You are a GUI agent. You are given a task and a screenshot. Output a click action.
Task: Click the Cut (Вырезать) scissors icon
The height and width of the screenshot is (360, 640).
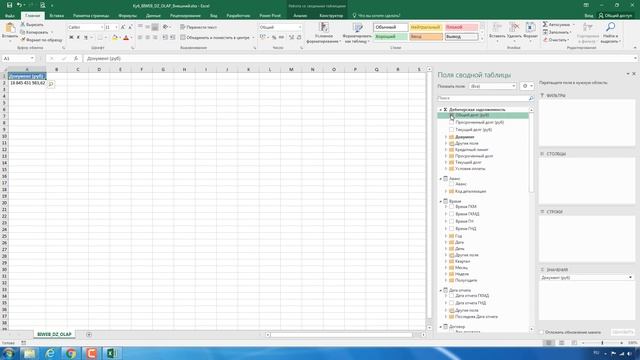(x=23, y=24)
